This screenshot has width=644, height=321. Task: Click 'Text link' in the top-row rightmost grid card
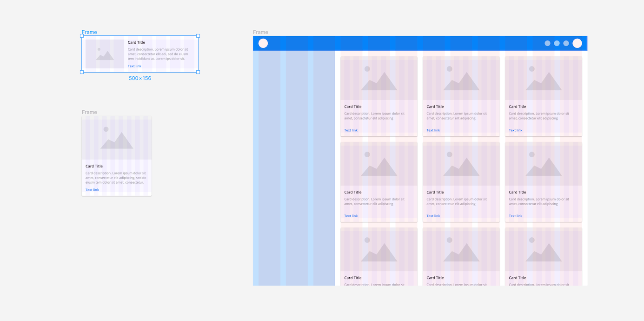point(516,130)
